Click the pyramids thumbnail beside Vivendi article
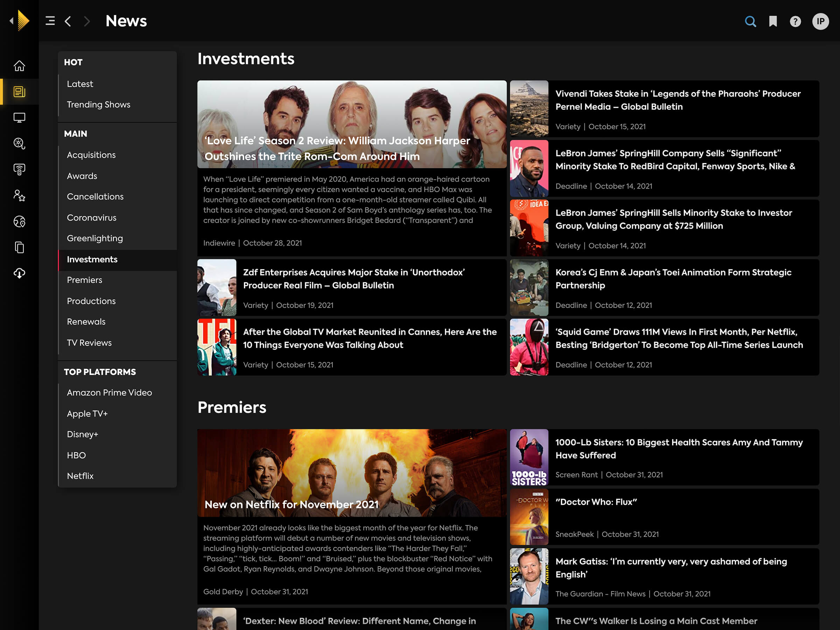840x630 pixels. coord(529,108)
